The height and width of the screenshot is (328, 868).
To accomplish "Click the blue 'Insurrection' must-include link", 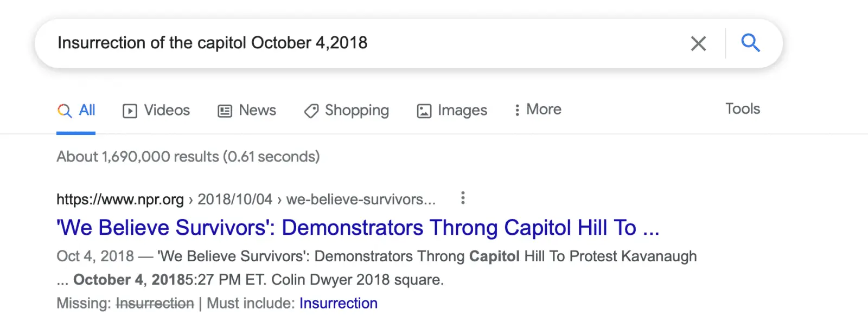I will [338, 303].
